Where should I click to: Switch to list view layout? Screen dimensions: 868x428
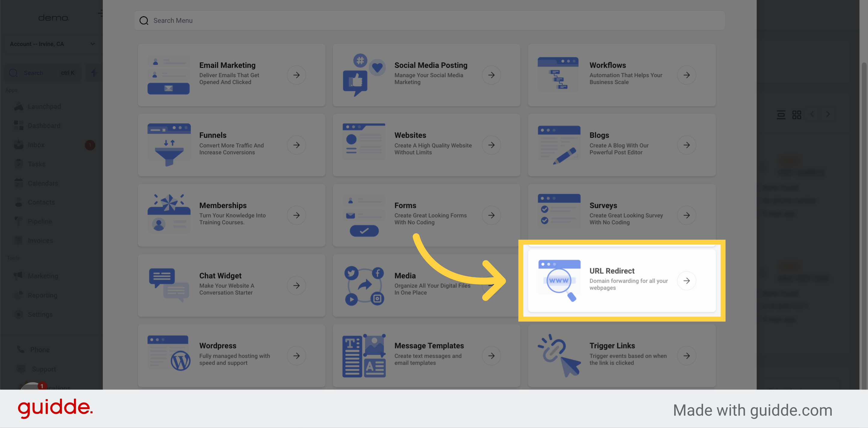pyautogui.click(x=781, y=114)
